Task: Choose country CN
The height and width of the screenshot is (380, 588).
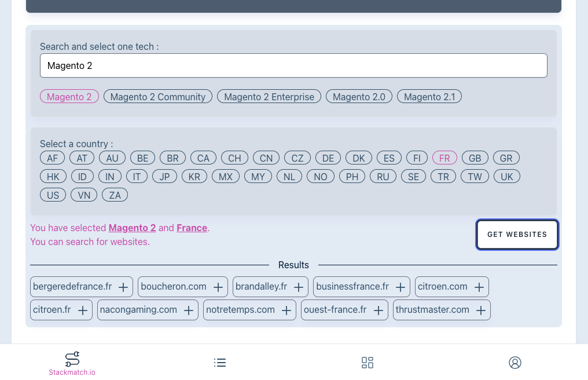Action: click(266, 158)
